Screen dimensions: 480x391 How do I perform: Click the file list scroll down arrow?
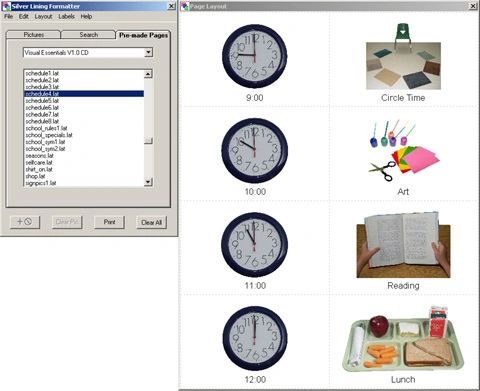(x=148, y=182)
